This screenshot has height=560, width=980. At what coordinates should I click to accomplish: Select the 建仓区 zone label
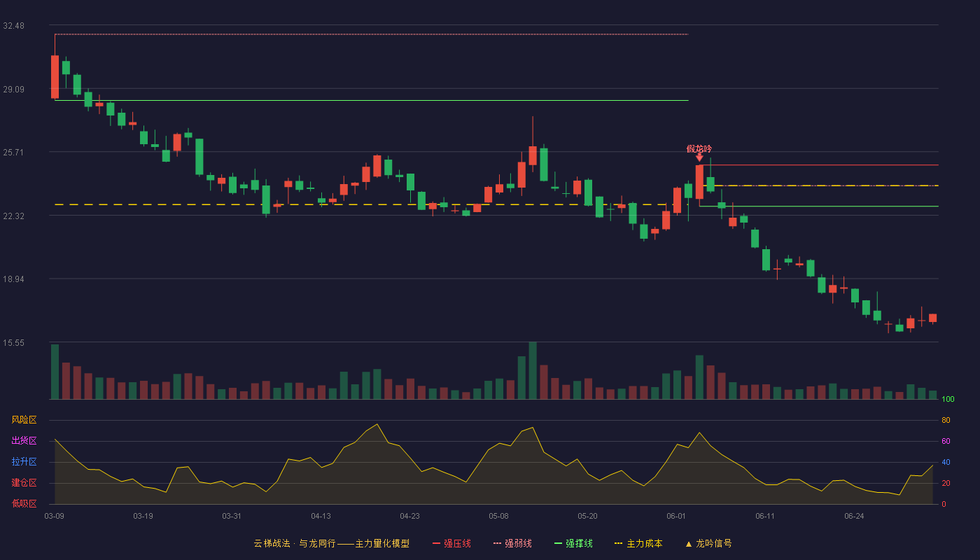pyautogui.click(x=24, y=483)
